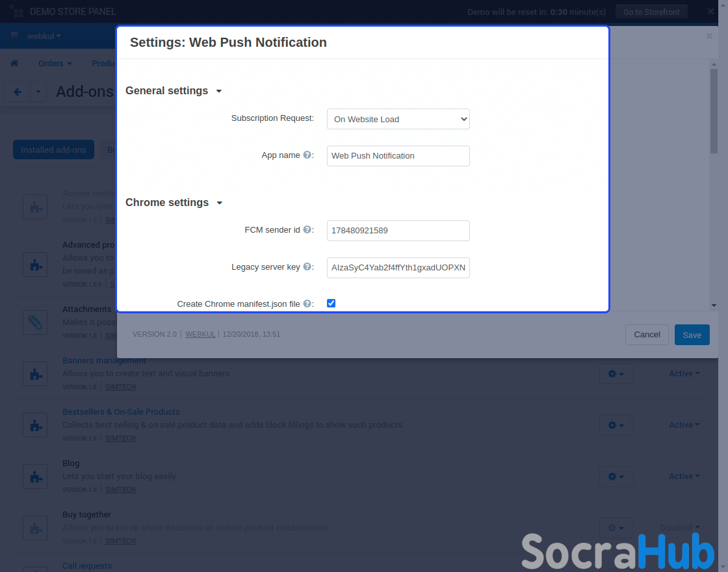This screenshot has width=728, height=572.
Task: Click the dialog scrollbar up arrow
Action: pos(714,64)
